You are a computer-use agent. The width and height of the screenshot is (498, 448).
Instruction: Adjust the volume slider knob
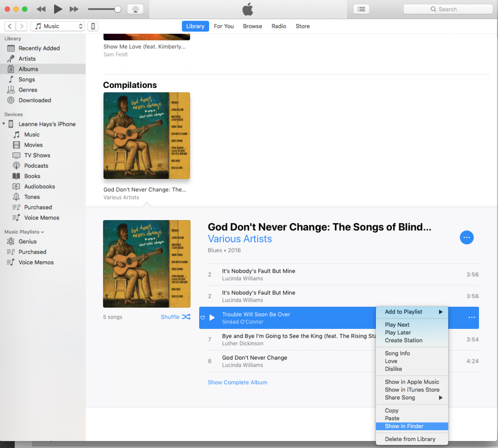pyautogui.click(x=118, y=9)
